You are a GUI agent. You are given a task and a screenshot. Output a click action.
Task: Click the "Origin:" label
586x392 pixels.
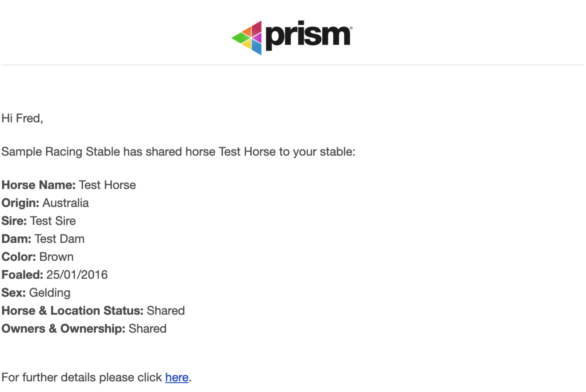[x=20, y=203]
